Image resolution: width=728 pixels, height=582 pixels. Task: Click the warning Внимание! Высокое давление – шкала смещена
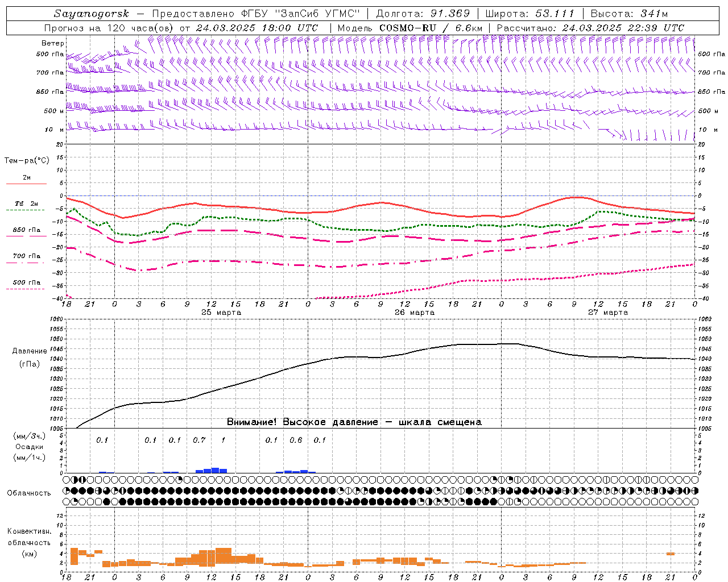point(354,422)
